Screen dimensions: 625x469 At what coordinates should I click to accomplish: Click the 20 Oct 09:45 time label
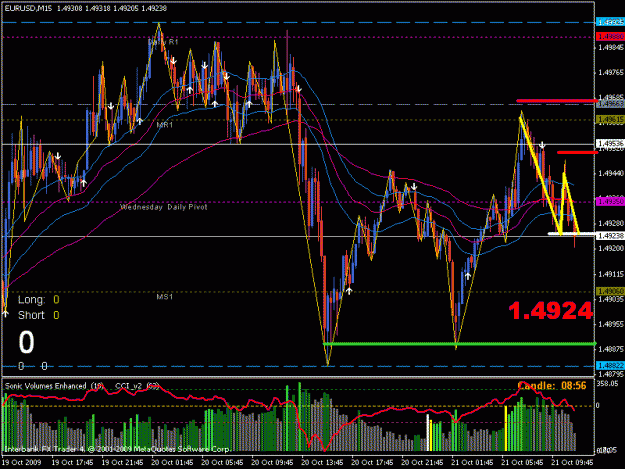pos(272,462)
